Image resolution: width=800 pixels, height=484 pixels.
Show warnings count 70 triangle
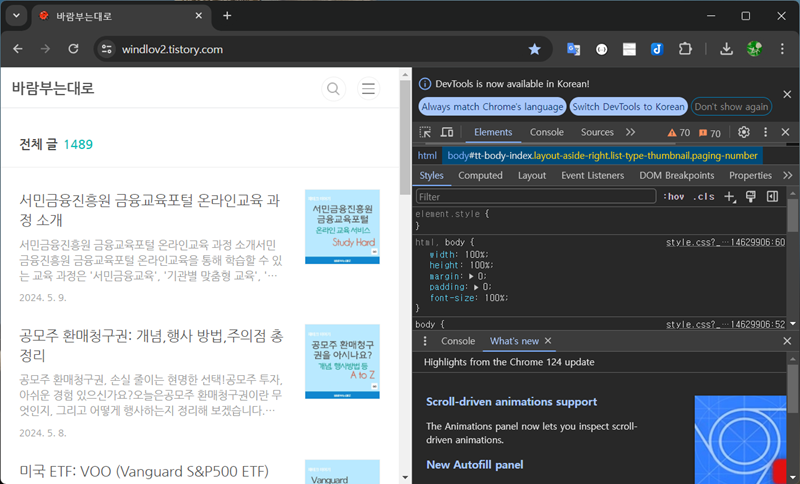pos(679,133)
